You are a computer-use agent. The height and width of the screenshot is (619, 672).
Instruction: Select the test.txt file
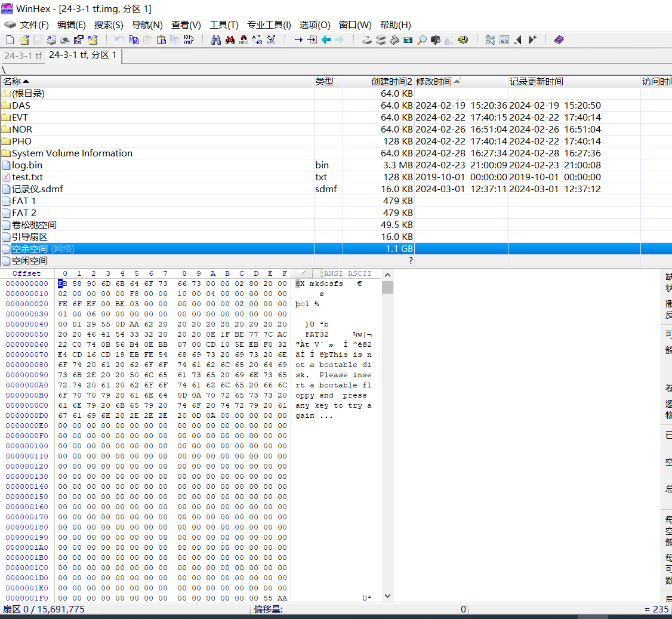336,177
